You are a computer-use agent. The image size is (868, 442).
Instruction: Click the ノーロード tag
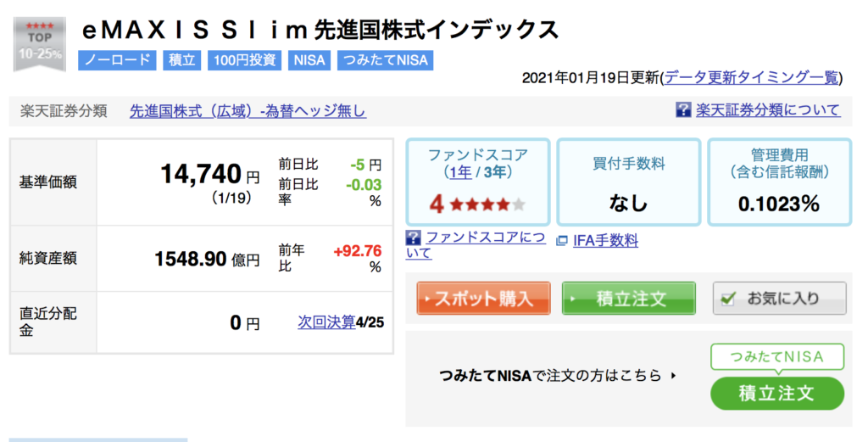(117, 60)
